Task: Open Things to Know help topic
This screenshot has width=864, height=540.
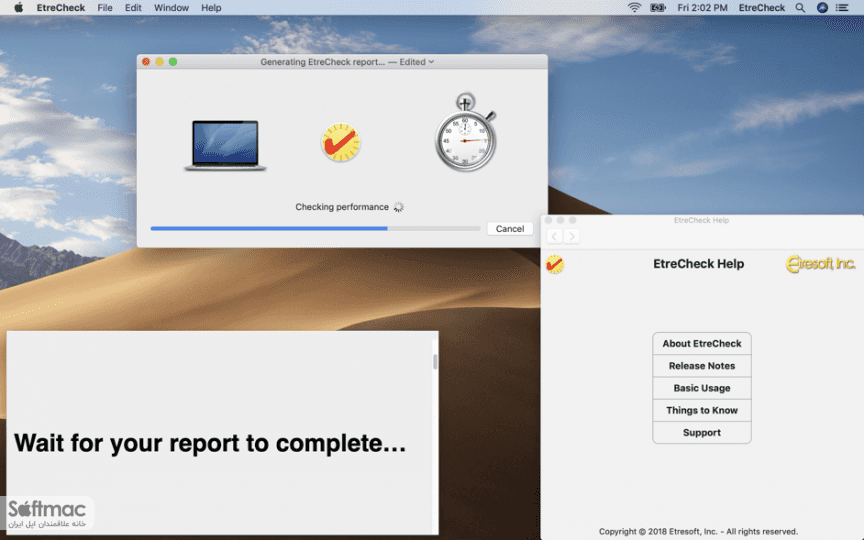Action: (x=702, y=411)
